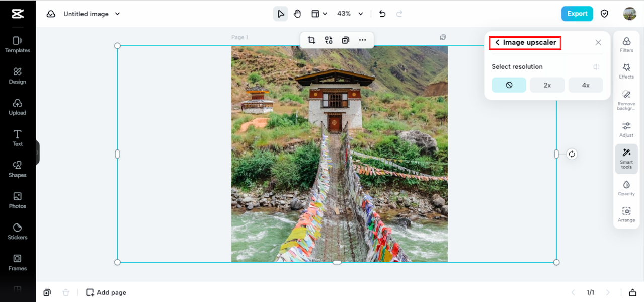Screen dimensions: 644x302
Task: Click the replace image icon in floating toolbar
Action: pos(329,40)
